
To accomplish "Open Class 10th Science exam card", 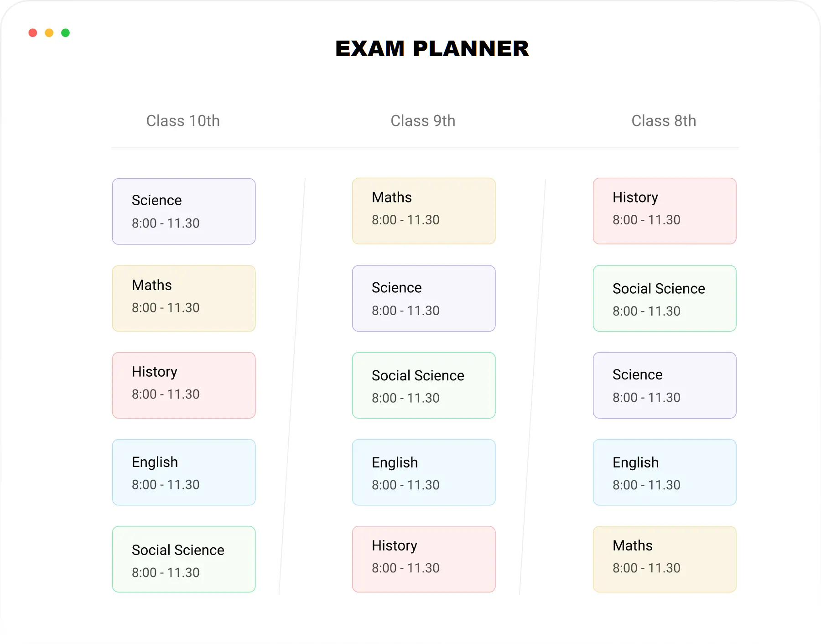I will click(184, 212).
